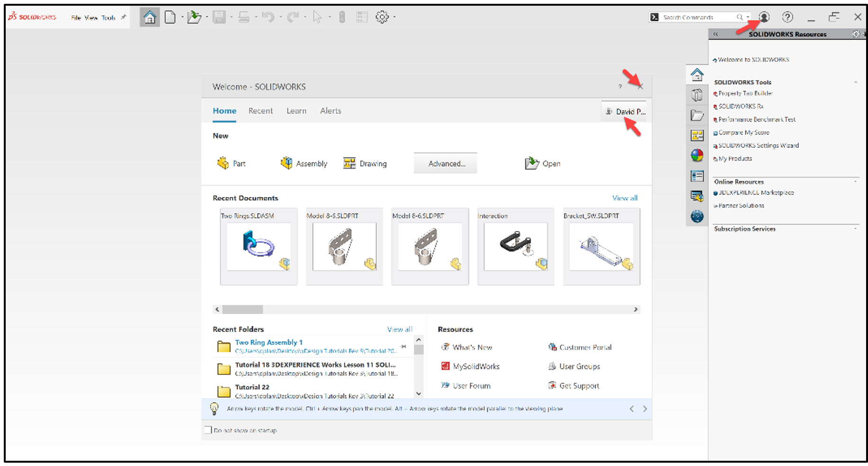Click the Home icon in the top toolbar
This screenshot has width=868, height=466.
coord(149,17)
